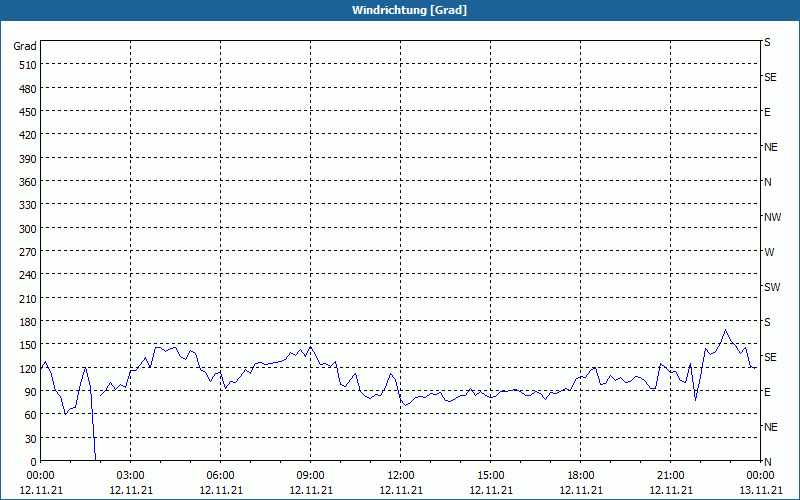Image resolution: width=800 pixels, height=500 pixels.
Task: Click the 180 degree axis value
Action: point(29,322)
